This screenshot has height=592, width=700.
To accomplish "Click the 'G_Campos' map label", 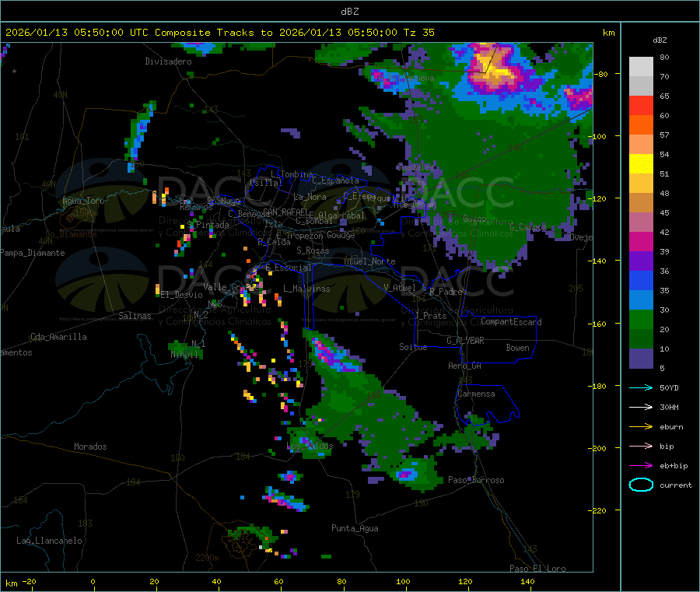I will (528, 227).
